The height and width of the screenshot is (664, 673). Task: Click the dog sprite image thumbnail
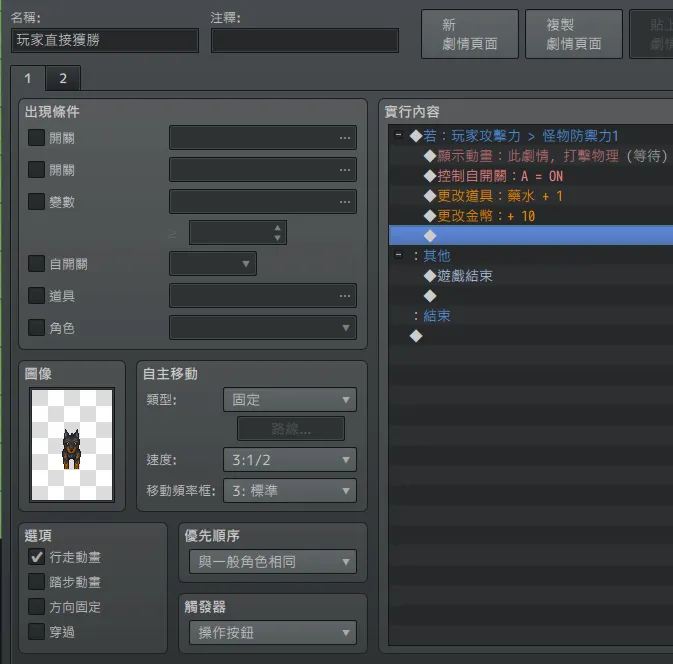[x=71, y=445]
